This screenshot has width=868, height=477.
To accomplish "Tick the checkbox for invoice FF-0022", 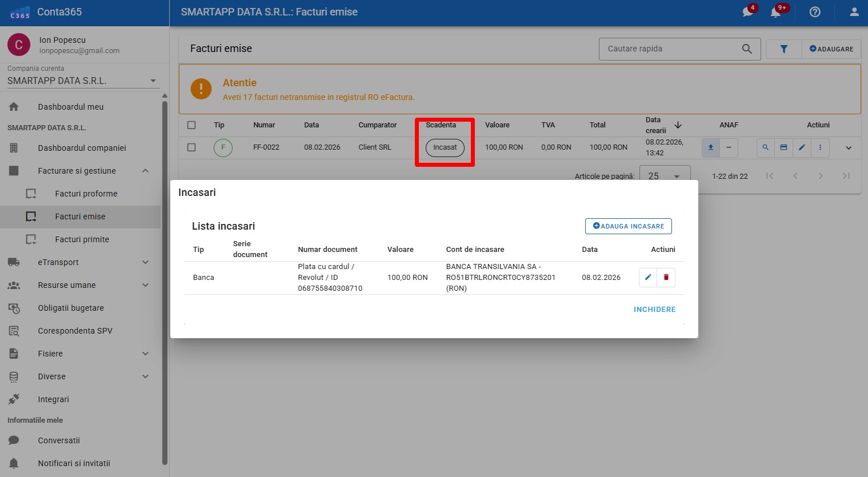I will (x=191, y=147).
